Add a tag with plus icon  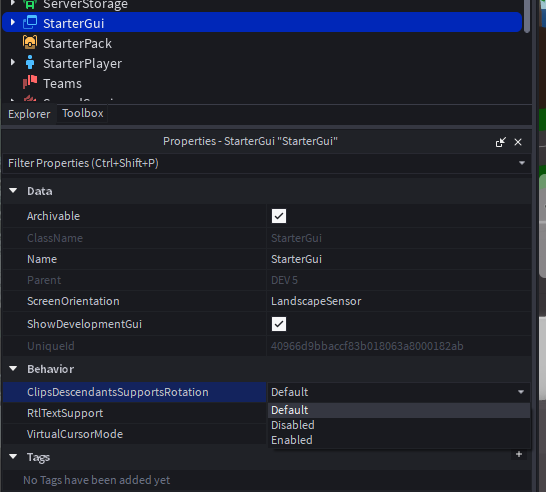pos(519,454)
